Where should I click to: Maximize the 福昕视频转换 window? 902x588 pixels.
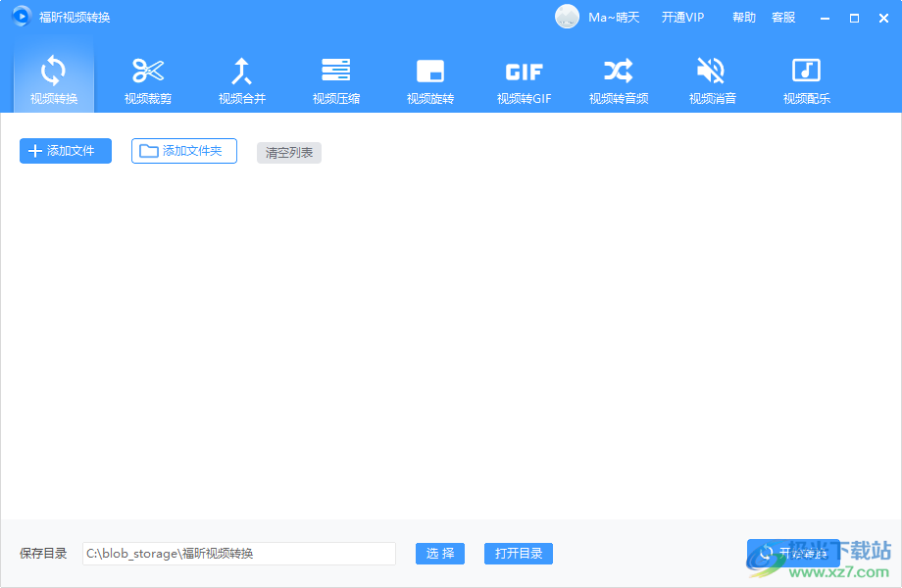point(854,19)
